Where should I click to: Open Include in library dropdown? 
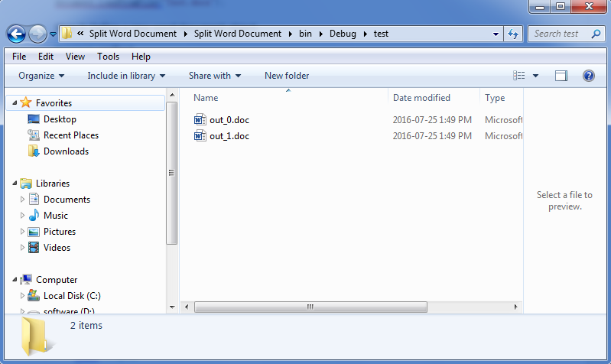click(x=126, y=76)
